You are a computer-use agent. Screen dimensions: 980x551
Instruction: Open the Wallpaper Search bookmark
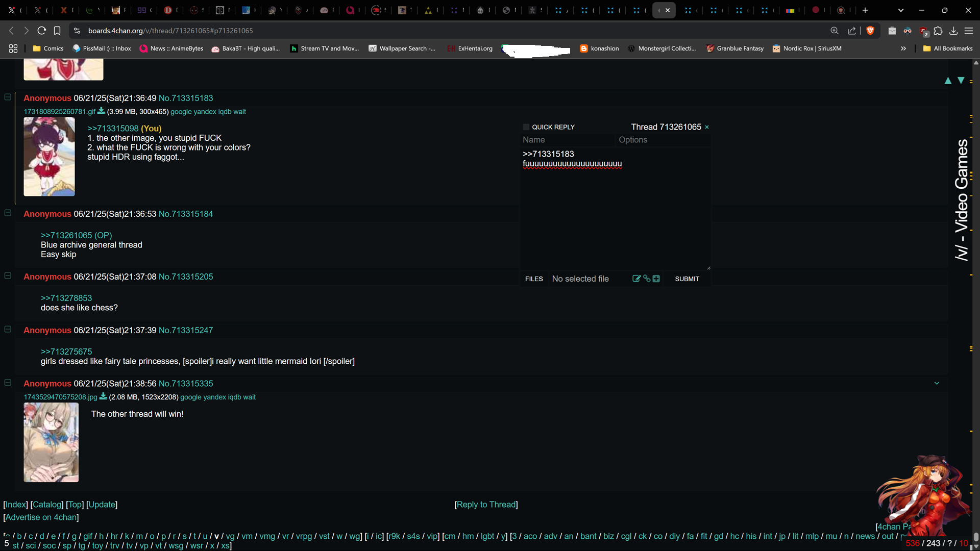402,48
